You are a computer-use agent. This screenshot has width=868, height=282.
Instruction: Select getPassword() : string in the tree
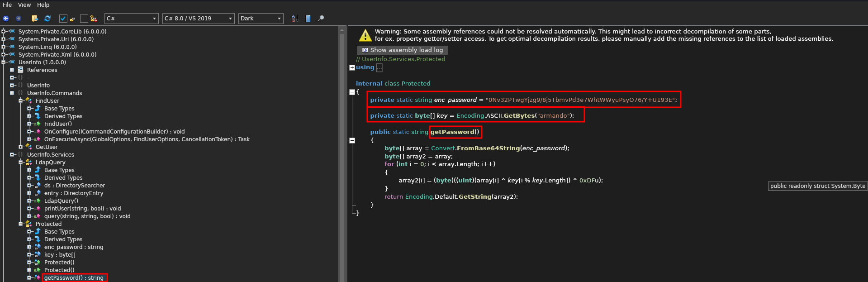[74, 278]
